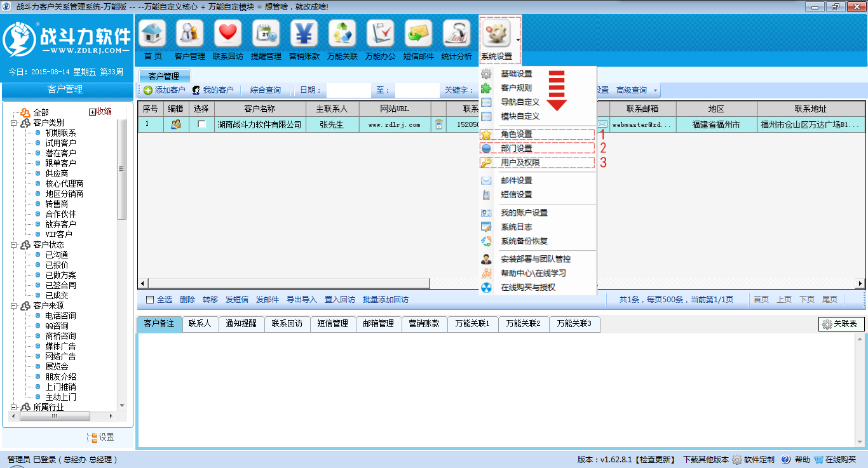Click the 关联表 gear button
The image size is (868, 468).
[841, 324]
